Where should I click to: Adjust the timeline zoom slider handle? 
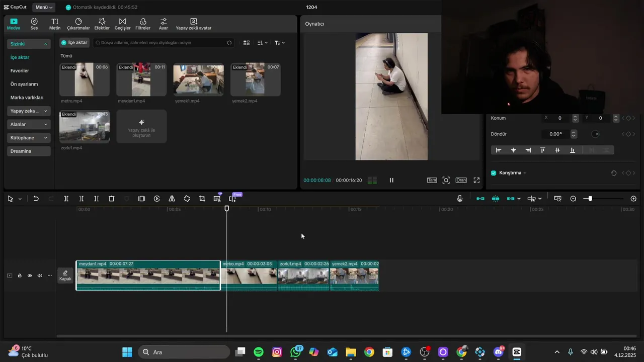(590, 199)
